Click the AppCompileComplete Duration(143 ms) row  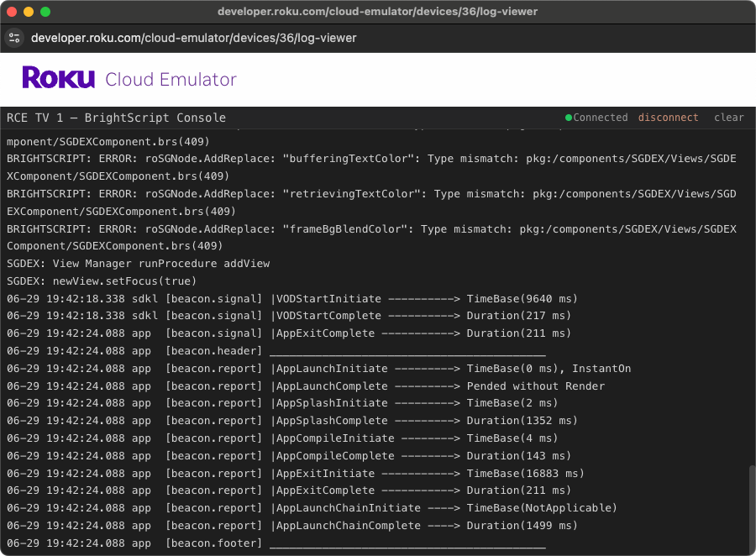point(289,456)
